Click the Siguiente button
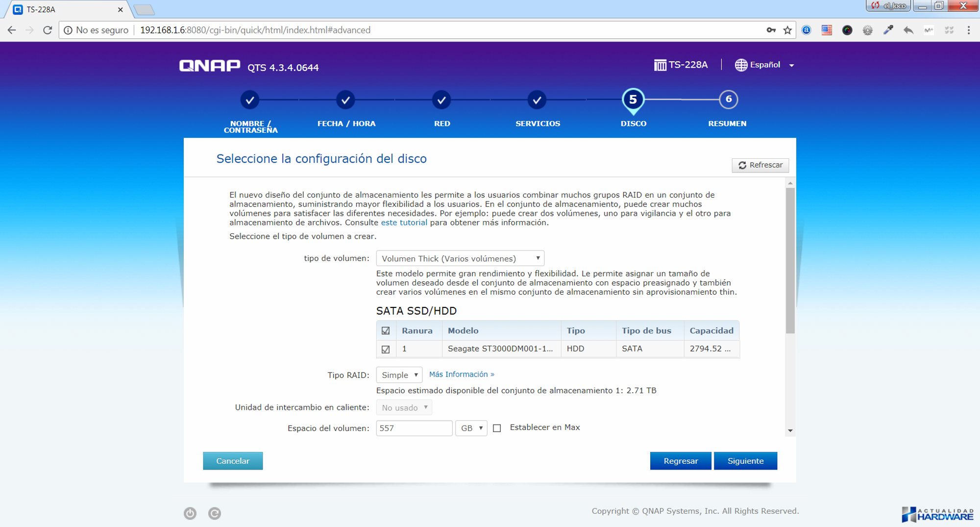The image size is (980, 527). pyautogui.click(x=745, y=461)
